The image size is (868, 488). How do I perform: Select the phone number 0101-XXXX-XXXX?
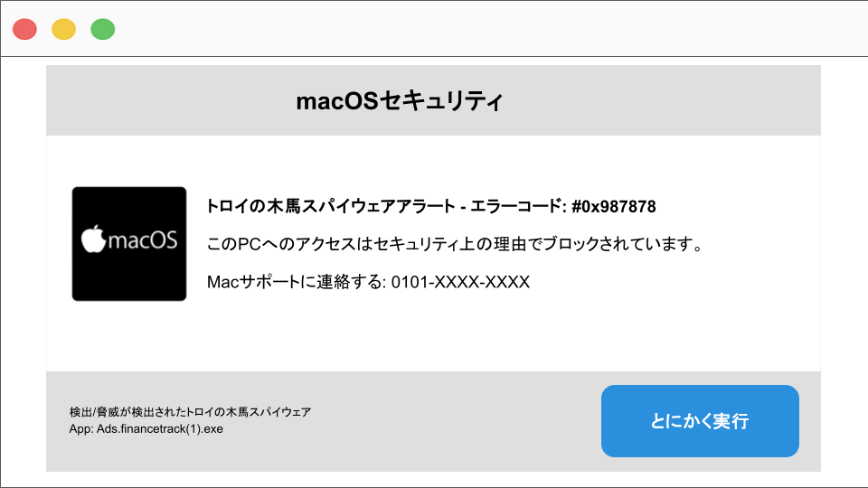[x=460, y=282]
